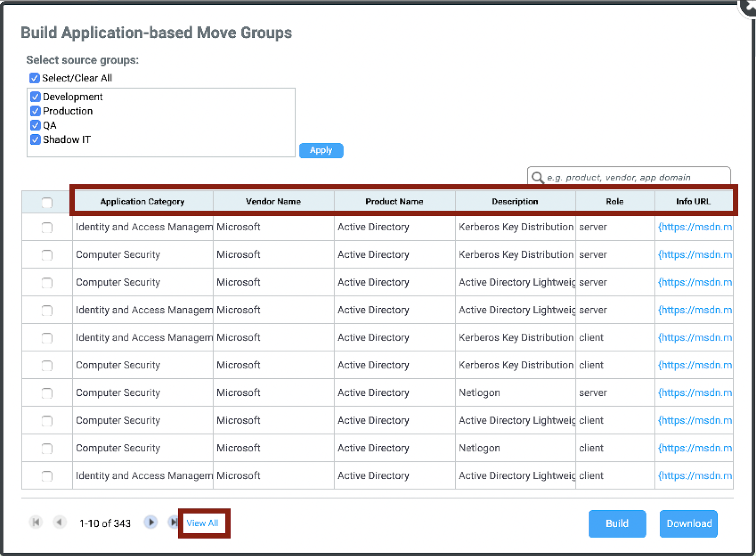Click the Build button
Screen dimensions: 756x556
pyautogui.click(x=617, y=524)
